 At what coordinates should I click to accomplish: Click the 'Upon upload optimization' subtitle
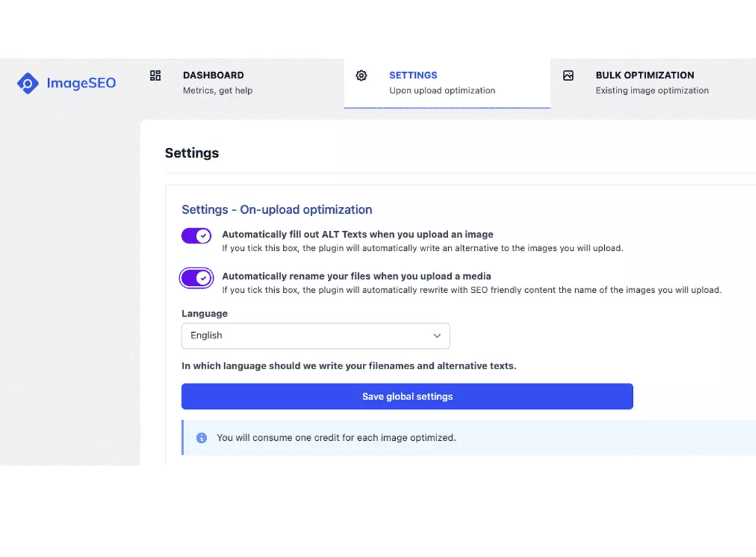tap(442, 91)
